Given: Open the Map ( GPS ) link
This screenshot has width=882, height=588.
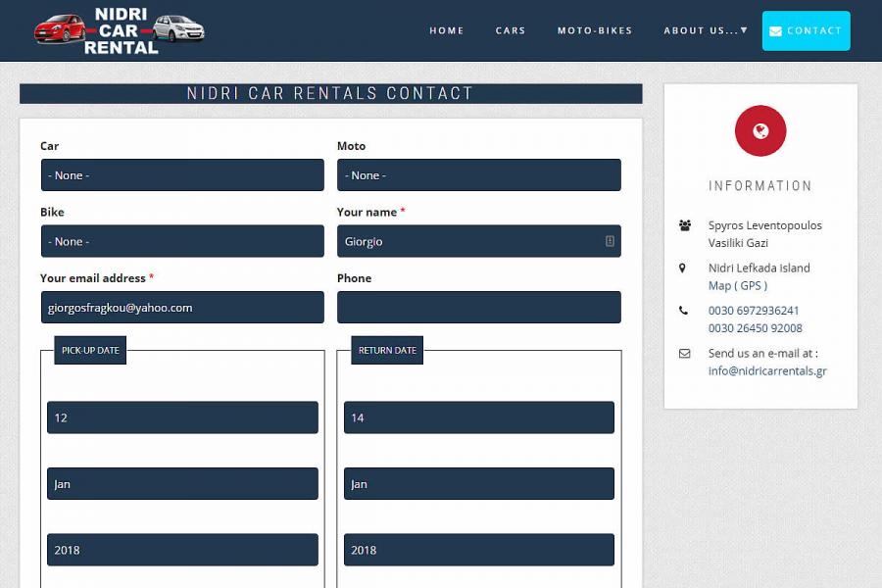Looking at the screenshot, I should pos(737,285).
